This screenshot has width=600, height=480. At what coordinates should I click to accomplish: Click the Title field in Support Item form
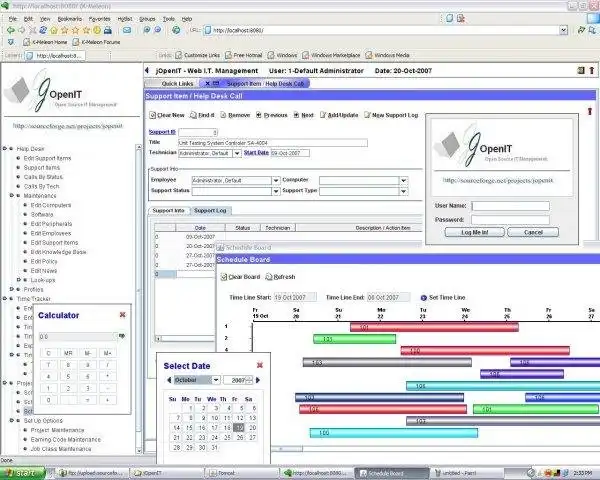tap(273, 143)
